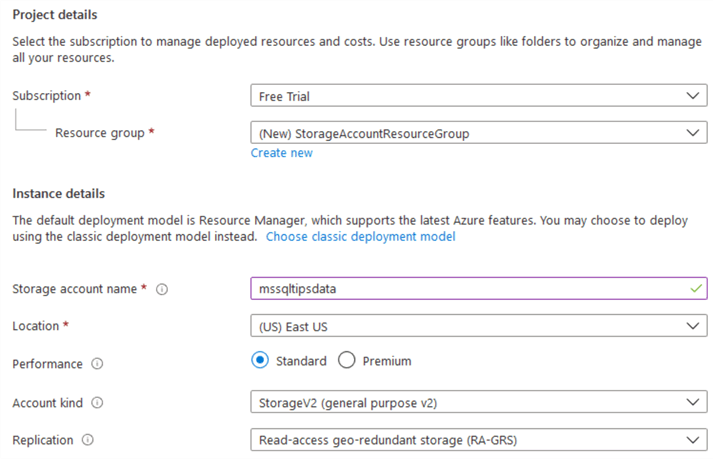This screenshot has height=459, width=713.
Task: Click info icon beside Replication label
Action: point(88,440)
